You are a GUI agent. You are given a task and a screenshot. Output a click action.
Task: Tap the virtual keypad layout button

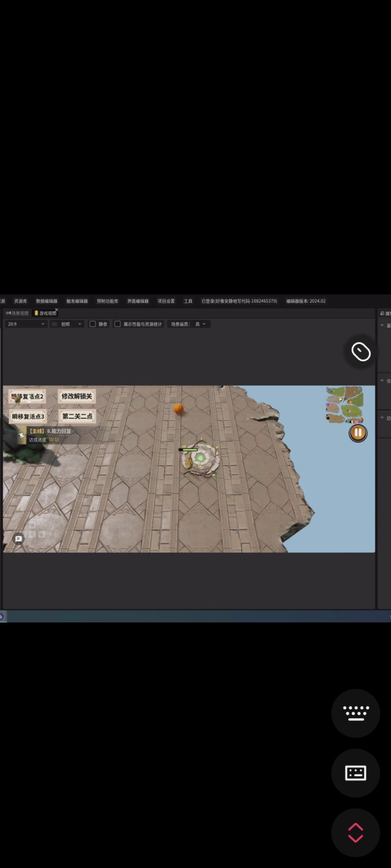point(356,773)
